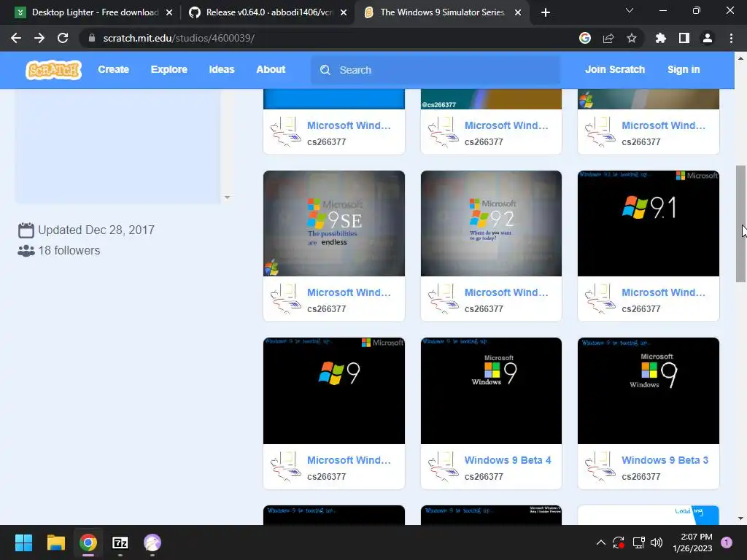
Task: Click the page scrollbar down arrow
Action: [x=740, y=518]
